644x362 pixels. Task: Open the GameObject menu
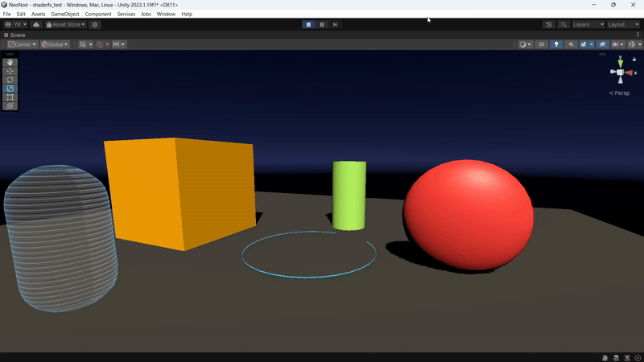click(64, 14)
